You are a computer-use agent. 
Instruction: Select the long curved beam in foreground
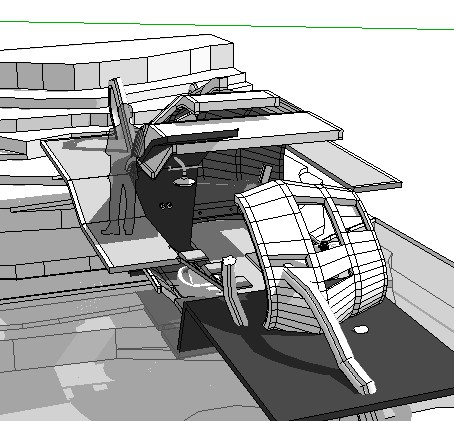330,330
